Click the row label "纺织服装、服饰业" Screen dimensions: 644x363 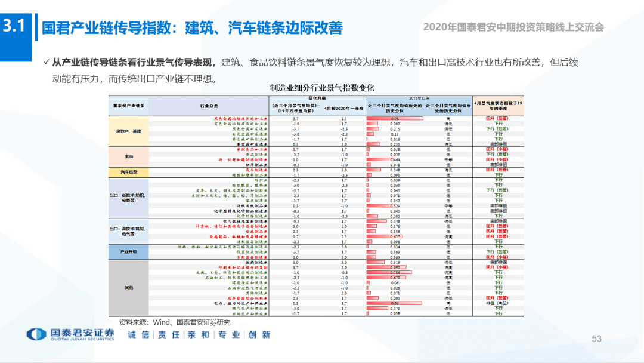[x=250, y=186]
